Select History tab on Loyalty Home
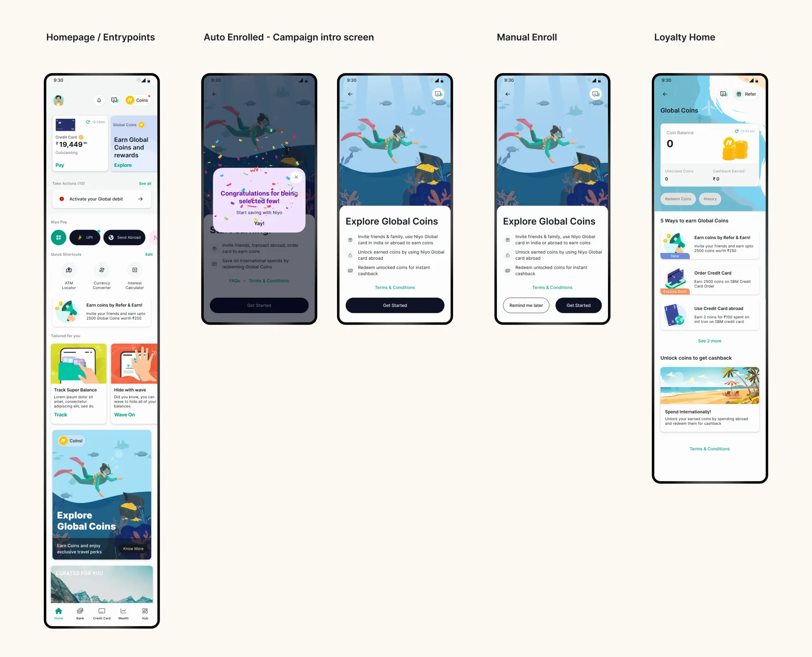The height and width of the screenshot is (657, 812). 709,198
